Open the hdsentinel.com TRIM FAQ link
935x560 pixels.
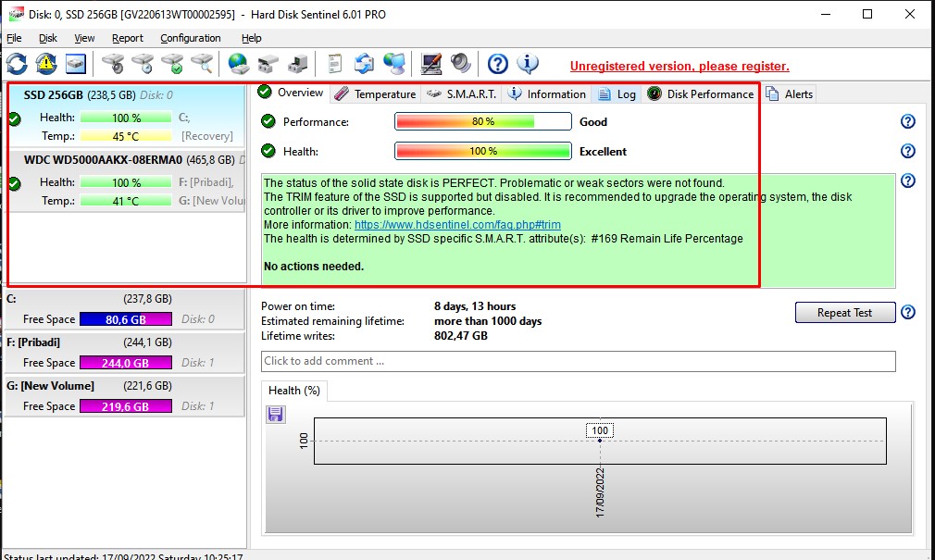pyautogui.click(x=457, y=225)
